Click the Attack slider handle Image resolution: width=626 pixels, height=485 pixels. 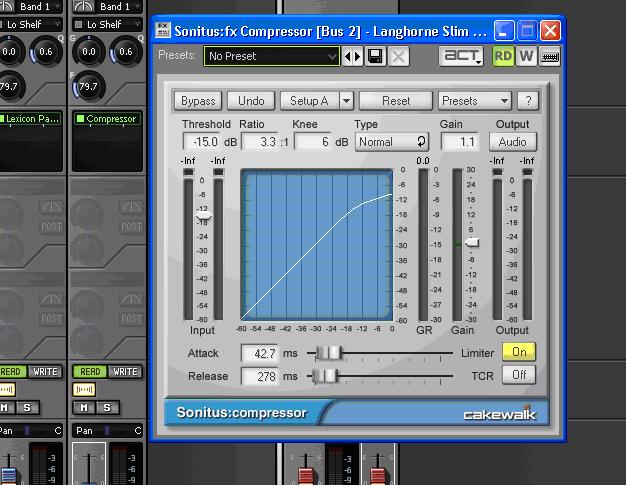click(x=329, y=353)
